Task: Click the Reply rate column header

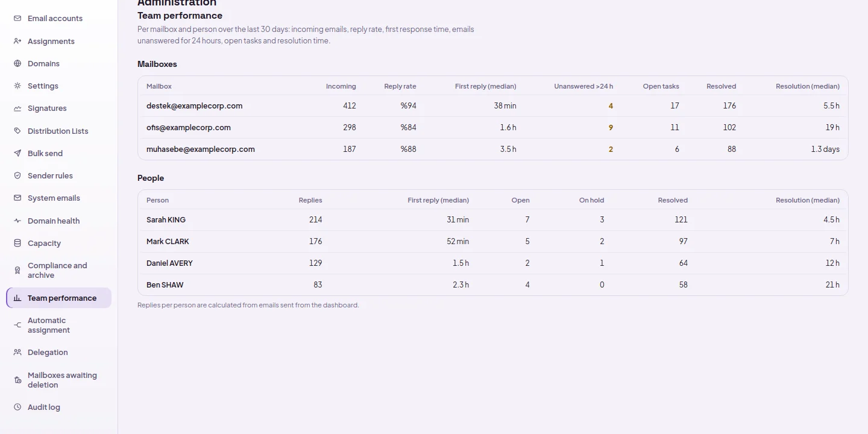Action: click(400, 86)
